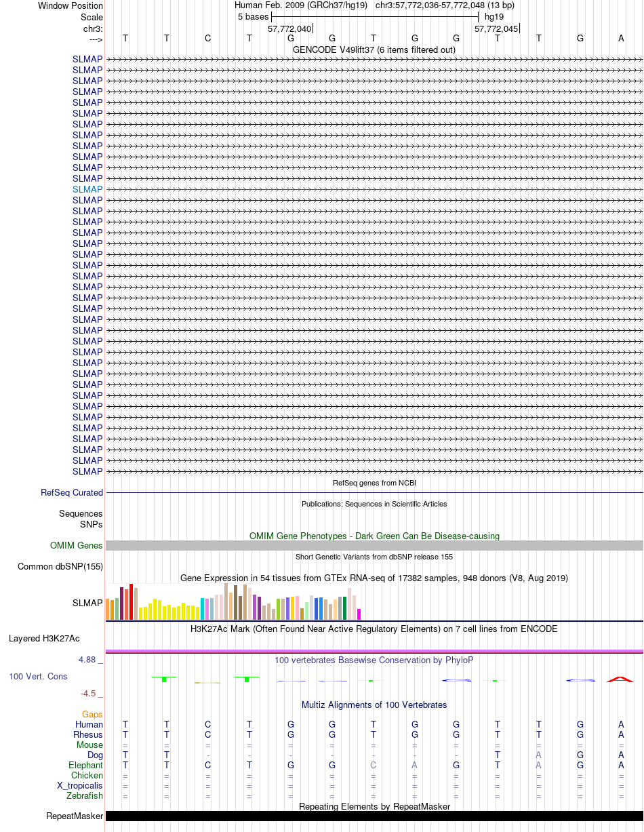Select the Dog alignment row label
This screenshot has height=832, width=644.
pyautogui.click(x=95, y=755)
